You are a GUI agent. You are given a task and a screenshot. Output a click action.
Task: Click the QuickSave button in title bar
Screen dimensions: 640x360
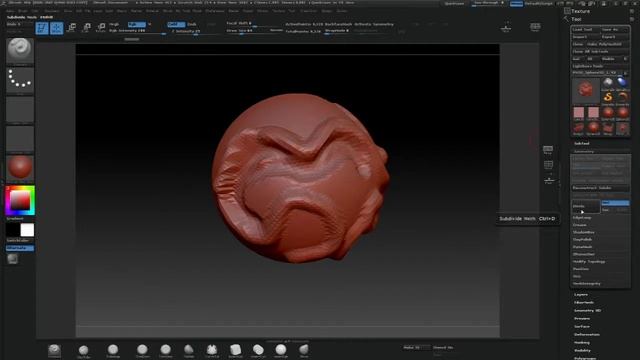tap(454, 3)
